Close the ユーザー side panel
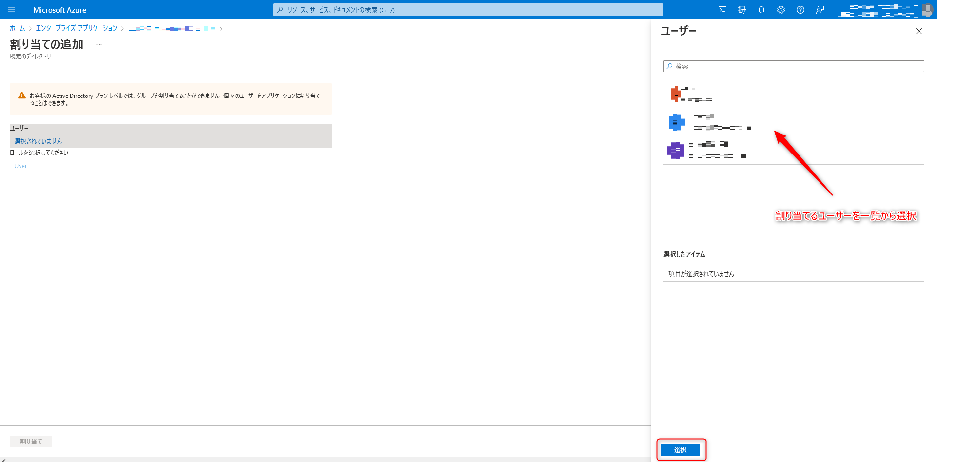Screen dimensions: 980x462 (919, 31)
